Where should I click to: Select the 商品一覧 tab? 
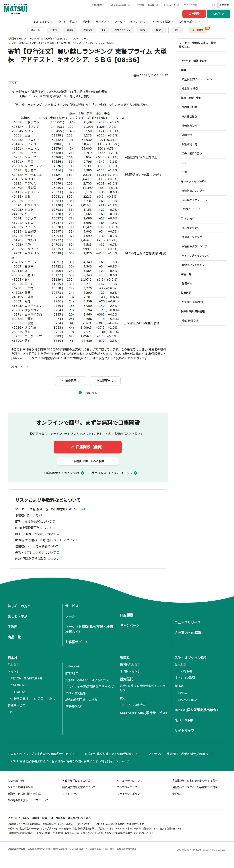click(36, 30)
